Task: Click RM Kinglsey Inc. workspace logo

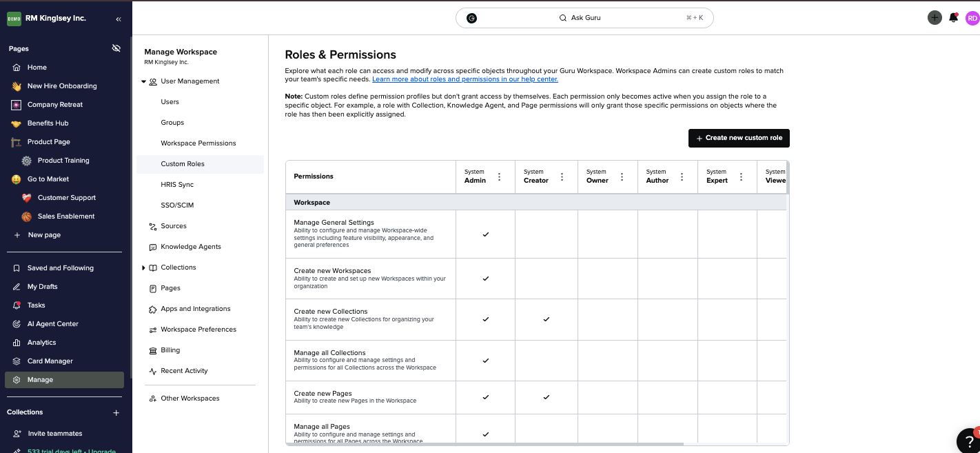Action: 14,19
